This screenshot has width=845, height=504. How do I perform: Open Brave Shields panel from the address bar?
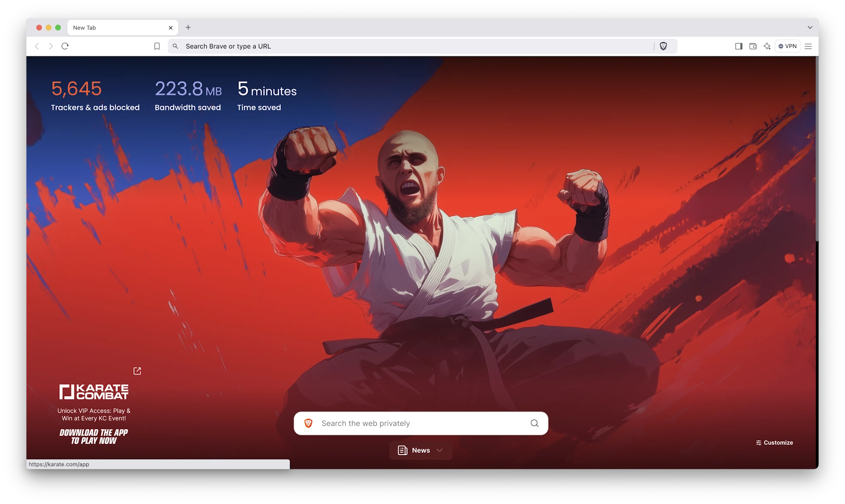click(664, 46)
